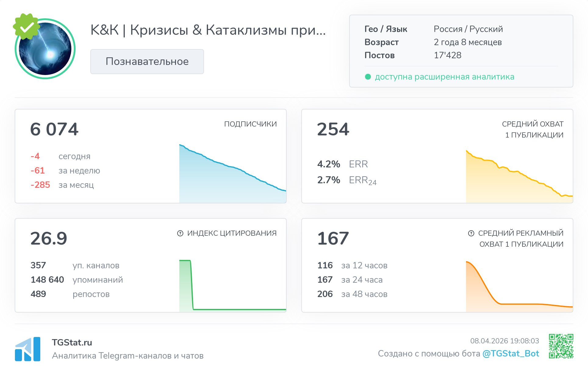Click the 6 074 subscribers count
The image size is (588, 369).
(x=54, y=129)
